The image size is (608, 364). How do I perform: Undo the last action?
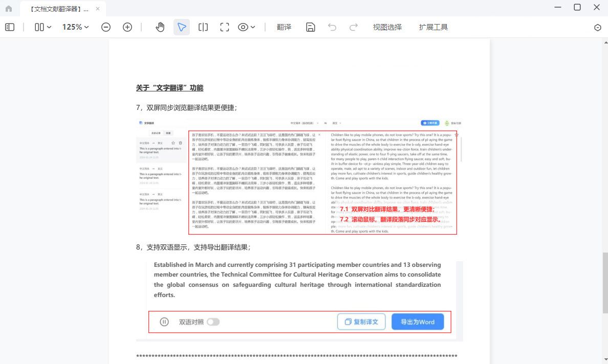point(332,27)
